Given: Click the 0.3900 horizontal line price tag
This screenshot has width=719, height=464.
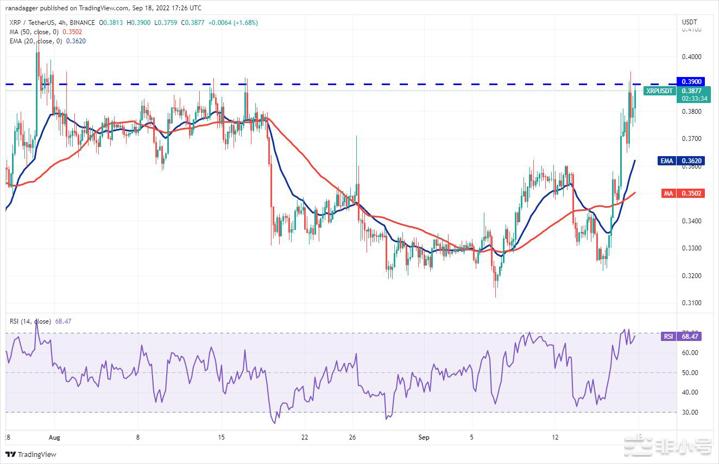Looking at the screenshot, I should 691,82.
